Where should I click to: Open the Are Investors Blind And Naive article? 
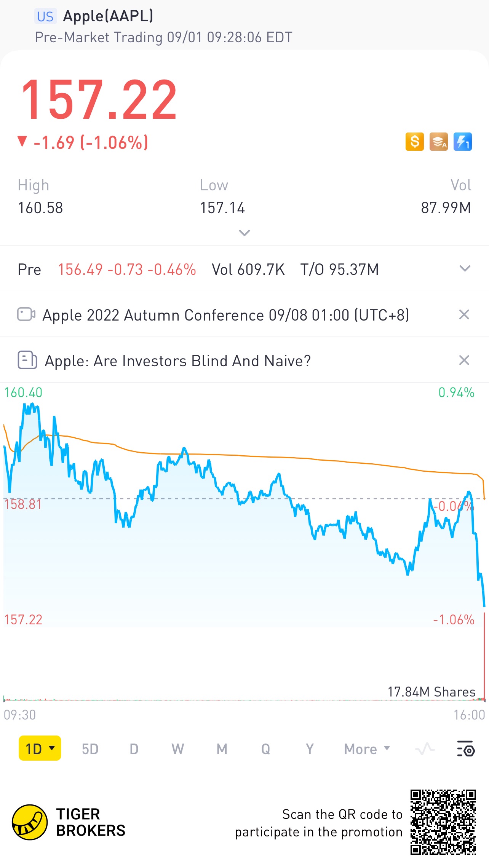(177, 361)
